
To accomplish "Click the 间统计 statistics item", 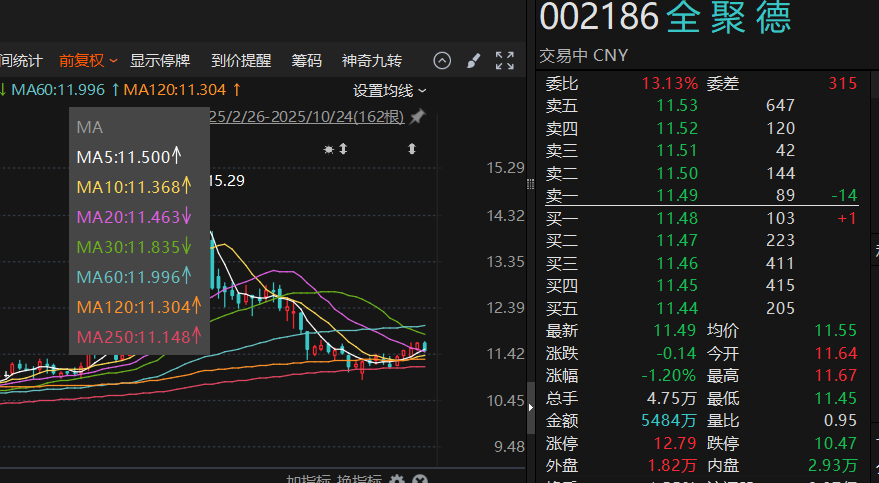I will [x=21, y=61].
